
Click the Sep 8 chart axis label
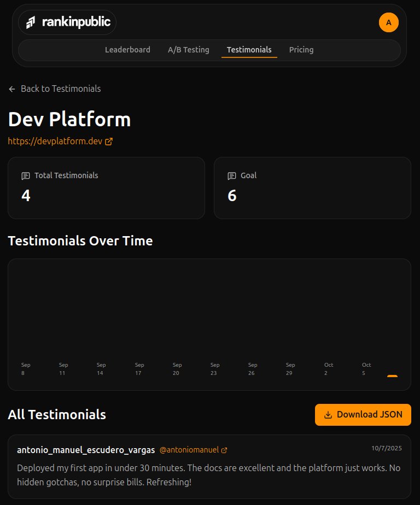tap(26, 369)
